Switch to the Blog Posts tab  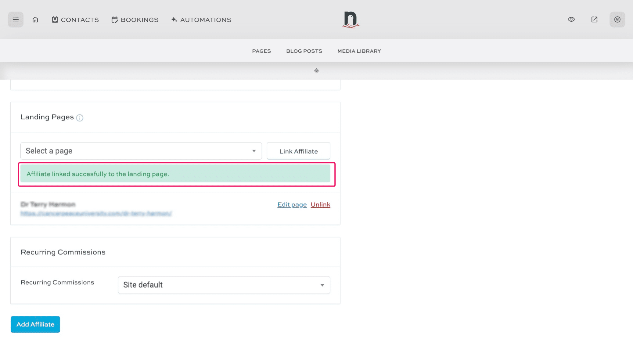click(304, 51)
